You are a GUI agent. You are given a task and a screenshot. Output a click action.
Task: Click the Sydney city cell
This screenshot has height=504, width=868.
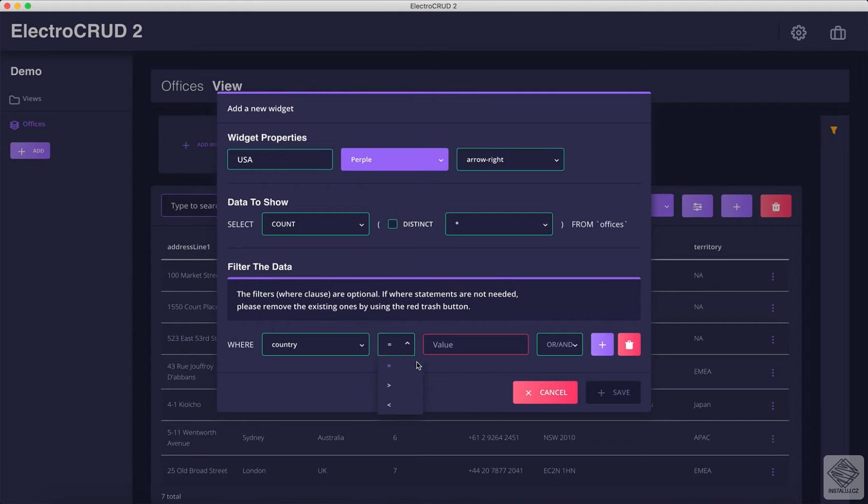pos(253,438)
